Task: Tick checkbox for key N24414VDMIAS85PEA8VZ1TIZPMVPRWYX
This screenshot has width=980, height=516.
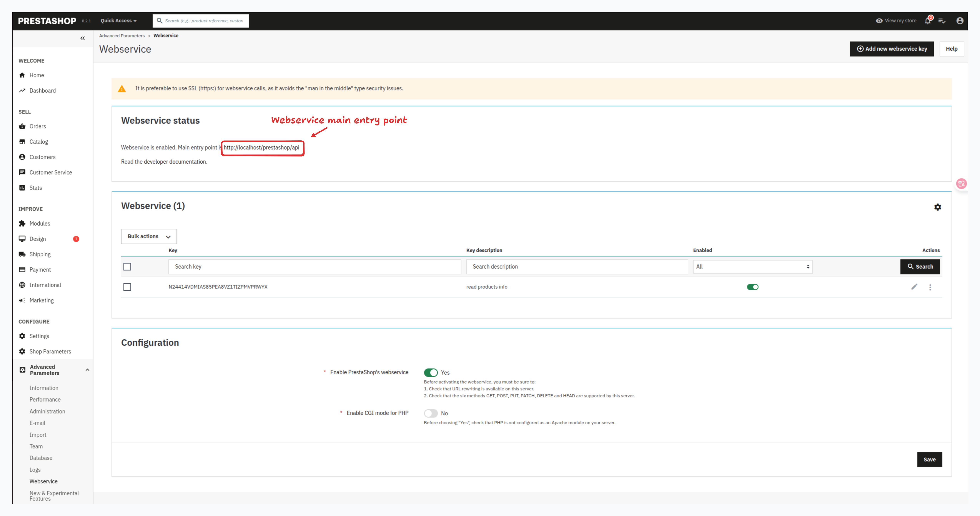Action: point(127,287)
